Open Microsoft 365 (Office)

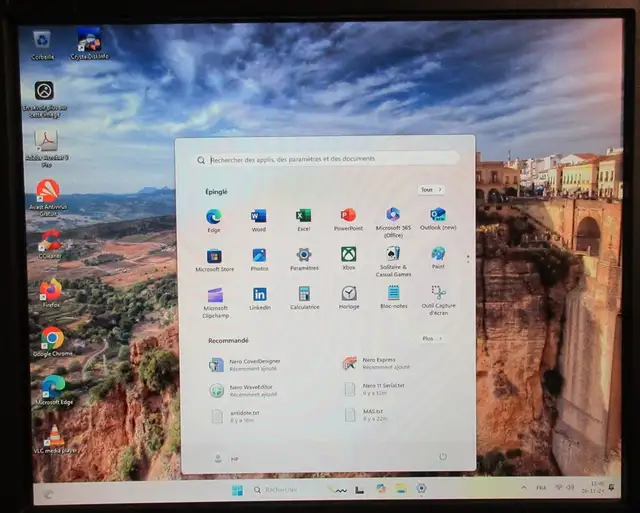pos(393,222)
